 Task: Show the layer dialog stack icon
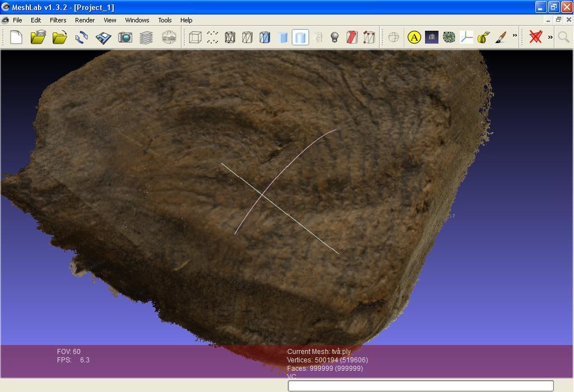[146, 38]
